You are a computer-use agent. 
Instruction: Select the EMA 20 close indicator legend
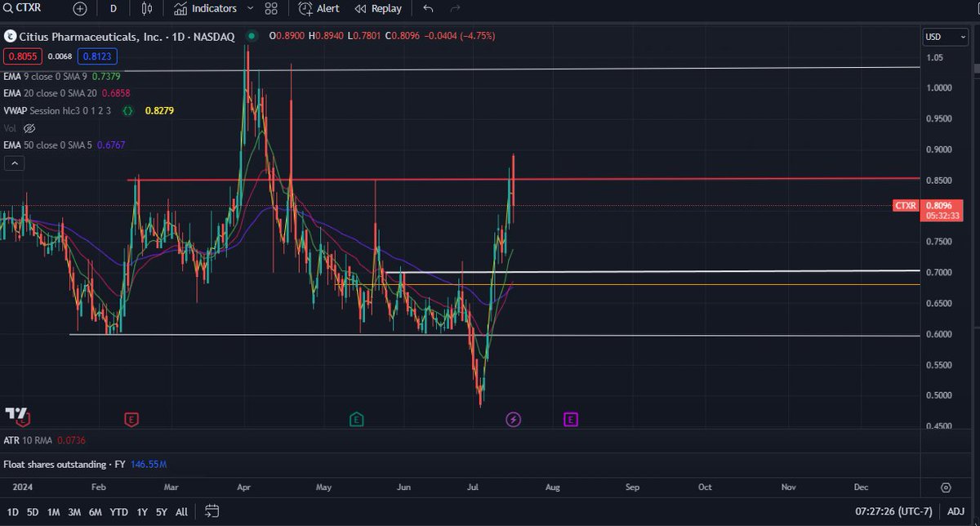coord(65,93)
